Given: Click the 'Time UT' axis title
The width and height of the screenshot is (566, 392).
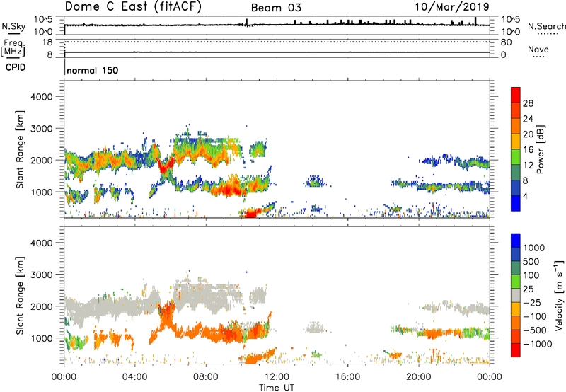Looking at the screenshot, I should point(277,388).
